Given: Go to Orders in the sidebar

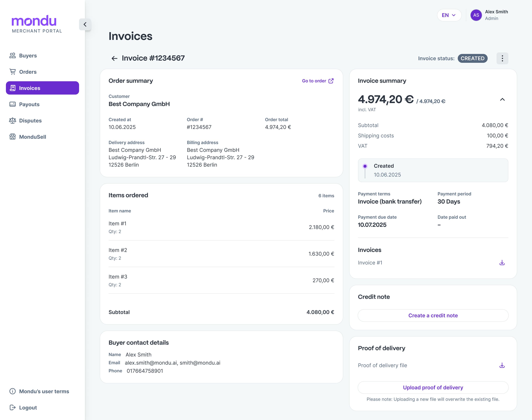Looking at the screenshot, I should point(28,72).
